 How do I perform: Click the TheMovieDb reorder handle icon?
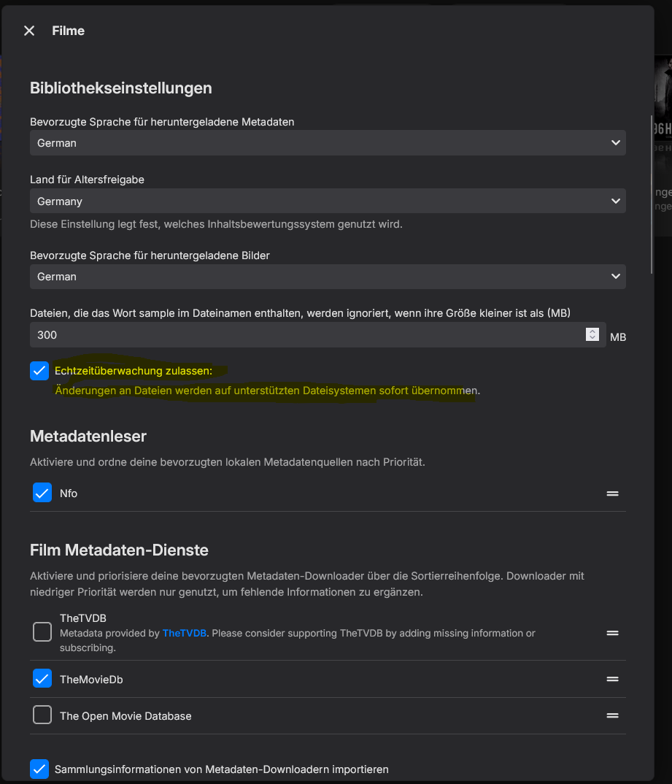pyautogui.click(x=613, y=679)
